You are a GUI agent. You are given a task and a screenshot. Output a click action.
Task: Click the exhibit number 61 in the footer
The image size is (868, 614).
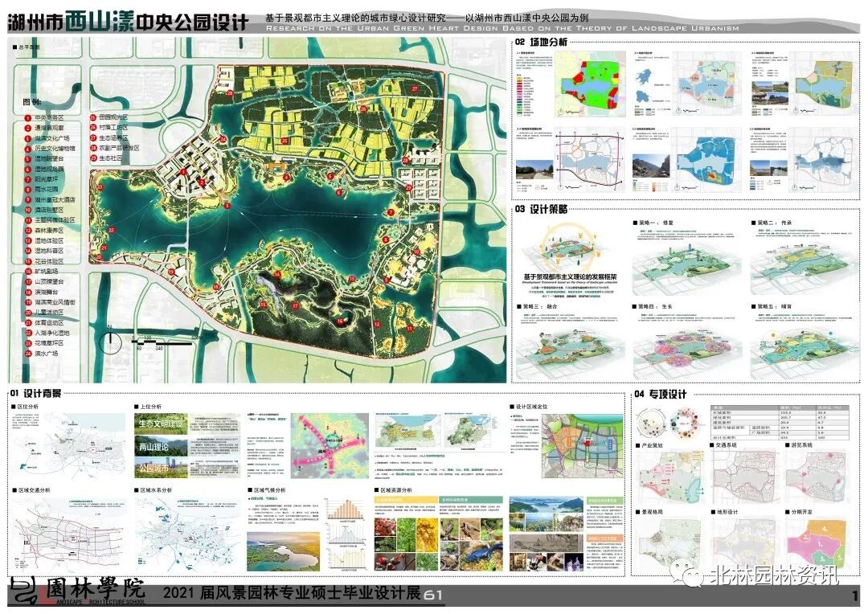click(x=433, y=596)
